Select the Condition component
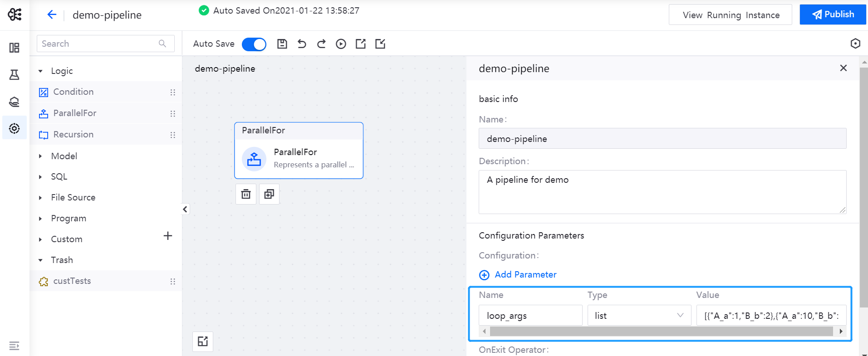The width and height of the screenshot is (868, 356). point(74,92)
